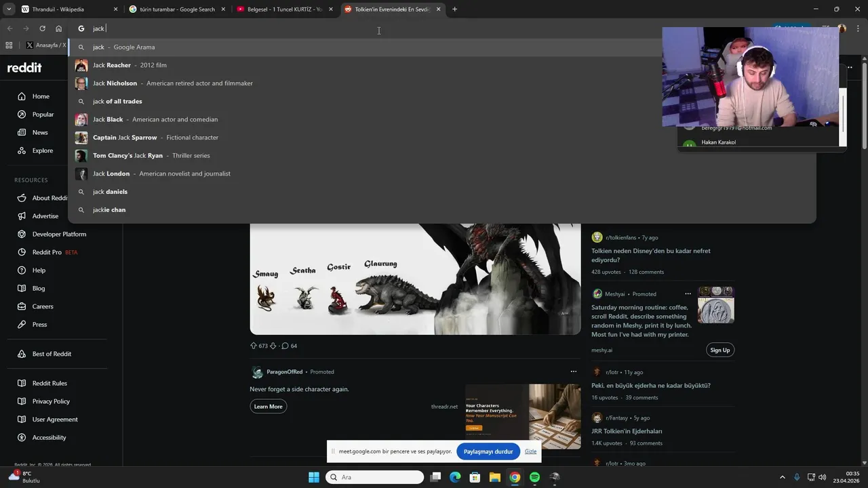Pick the Jack Reacher 2012 film suggestion
Viewport: 868px width, 488px height.
pos(441,65)
